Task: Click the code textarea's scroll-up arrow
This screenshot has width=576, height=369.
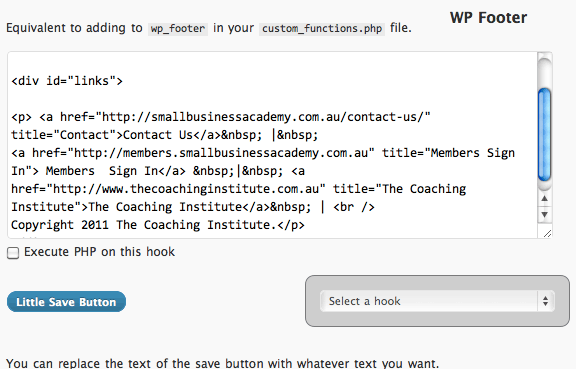Action: (545, 198)
